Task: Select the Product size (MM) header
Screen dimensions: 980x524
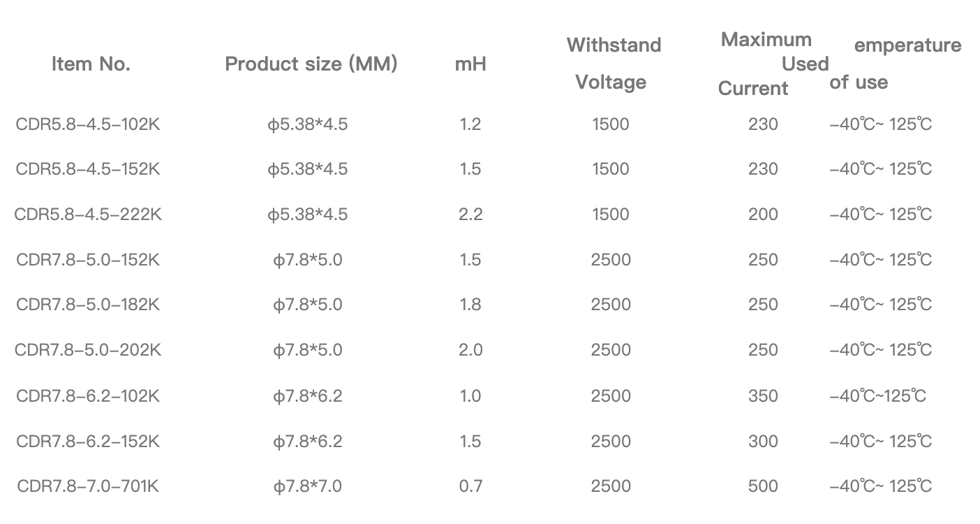Action: pyautogui.click(x=311, y=64)
